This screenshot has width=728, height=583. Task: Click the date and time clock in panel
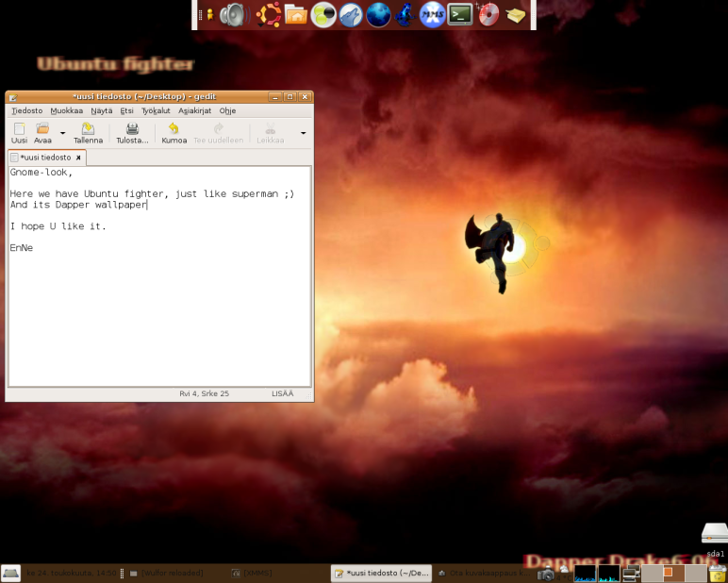tap(71, 574)
